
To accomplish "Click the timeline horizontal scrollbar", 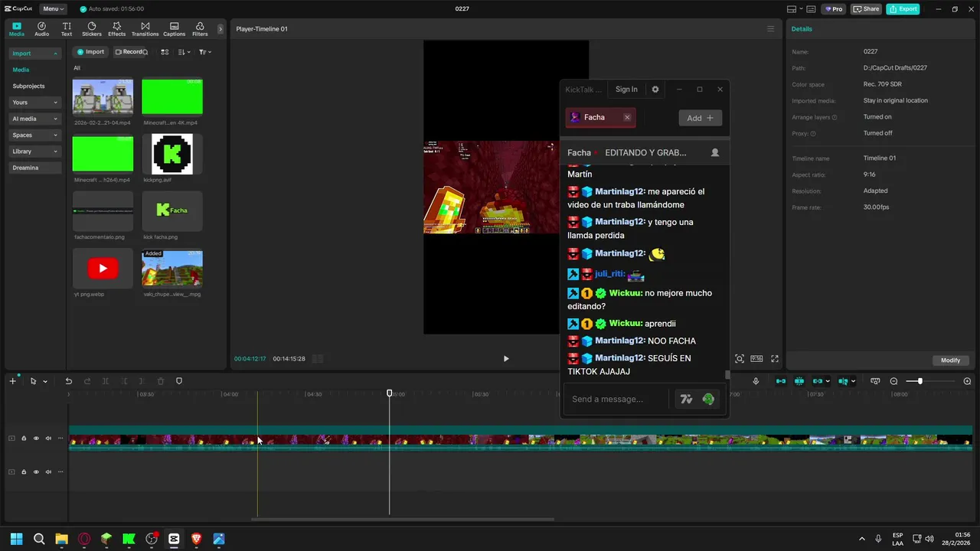I will coord(403,519).
